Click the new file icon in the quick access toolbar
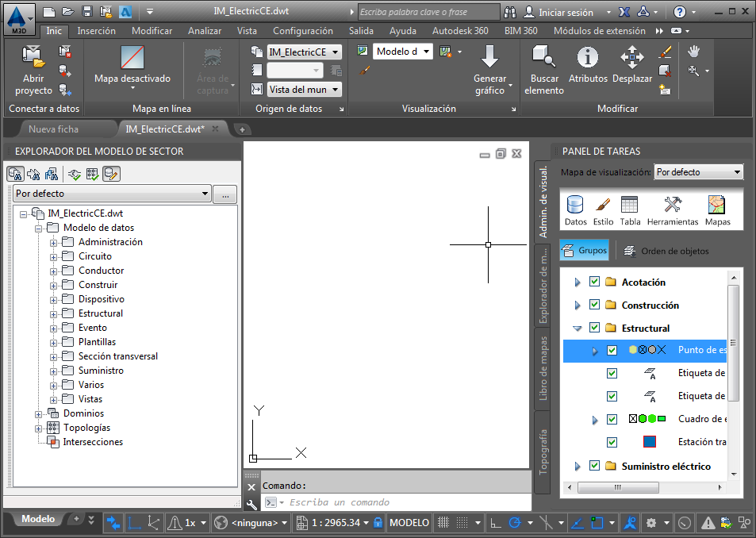 pos(49,12)
